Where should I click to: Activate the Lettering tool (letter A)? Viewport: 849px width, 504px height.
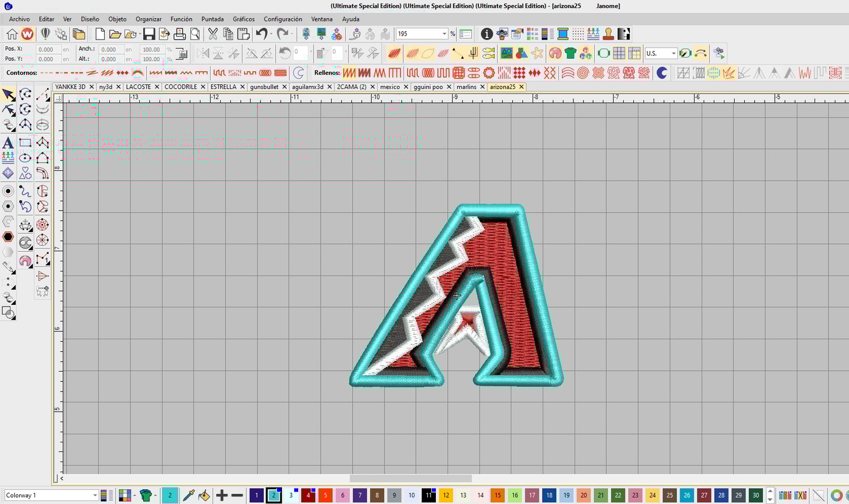pyautogui.click(x=8, y=143)
